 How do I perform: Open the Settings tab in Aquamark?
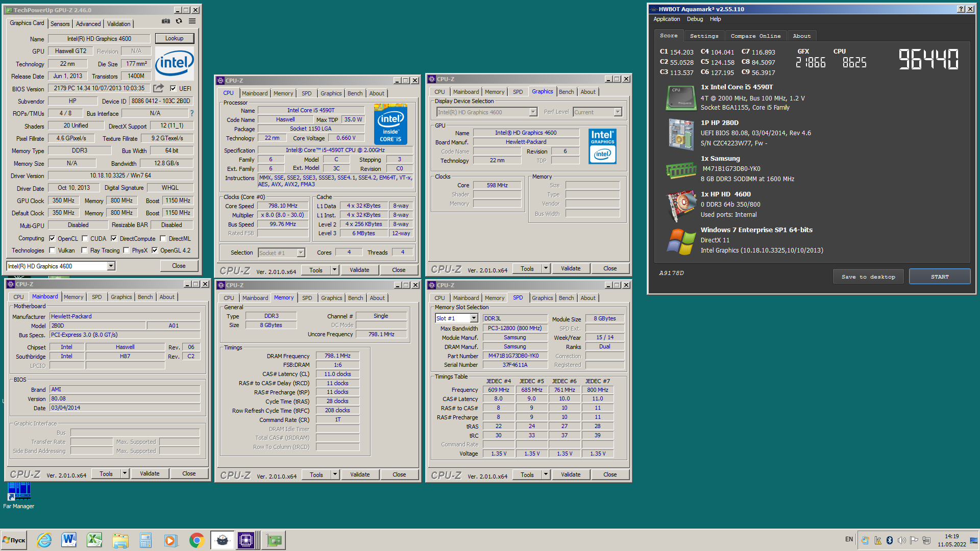click(704, 36)
